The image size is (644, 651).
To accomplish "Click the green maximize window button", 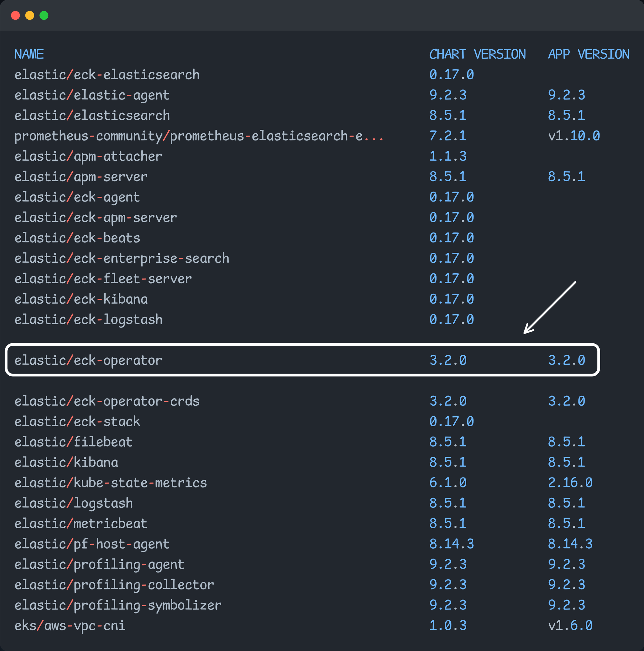I will click(x=44, y=15).
